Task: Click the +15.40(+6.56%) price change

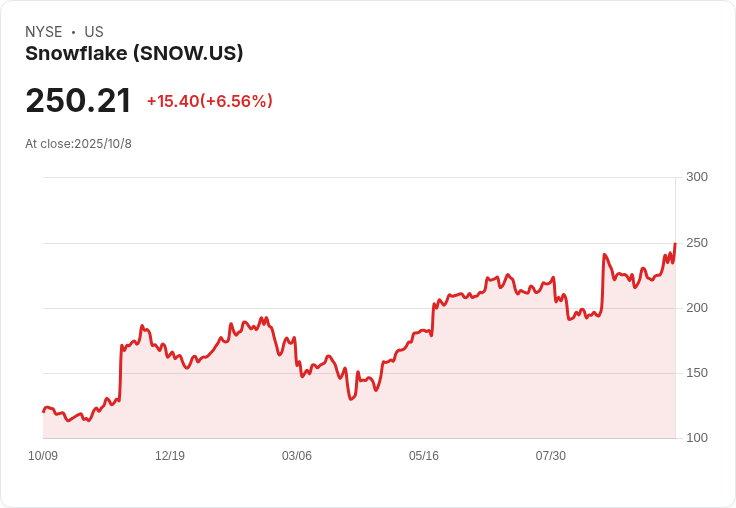Action: [209, 101]
